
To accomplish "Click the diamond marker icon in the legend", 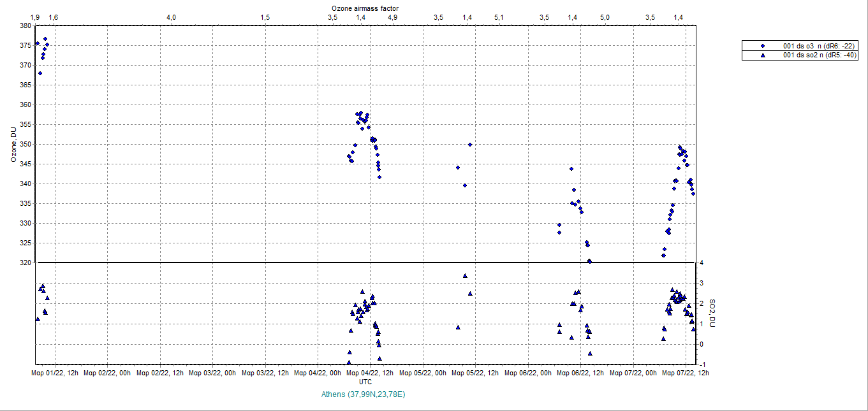I will click(x=763, y=46).
